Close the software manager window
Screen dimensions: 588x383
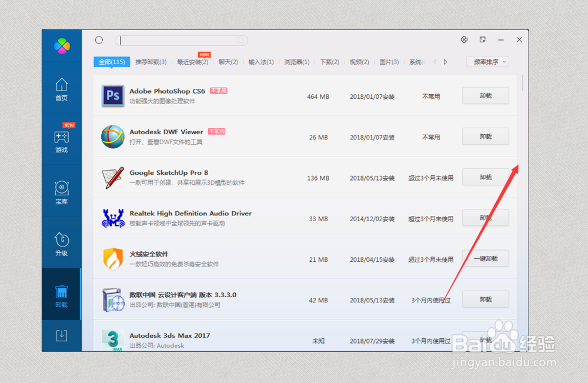click(x=519, y=40)
